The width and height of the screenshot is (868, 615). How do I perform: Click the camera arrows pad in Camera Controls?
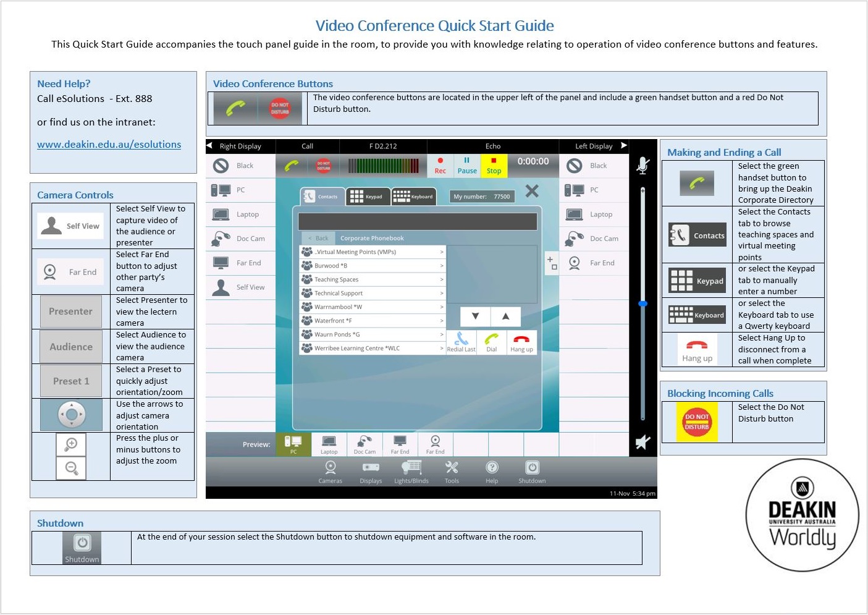[72, 415]
